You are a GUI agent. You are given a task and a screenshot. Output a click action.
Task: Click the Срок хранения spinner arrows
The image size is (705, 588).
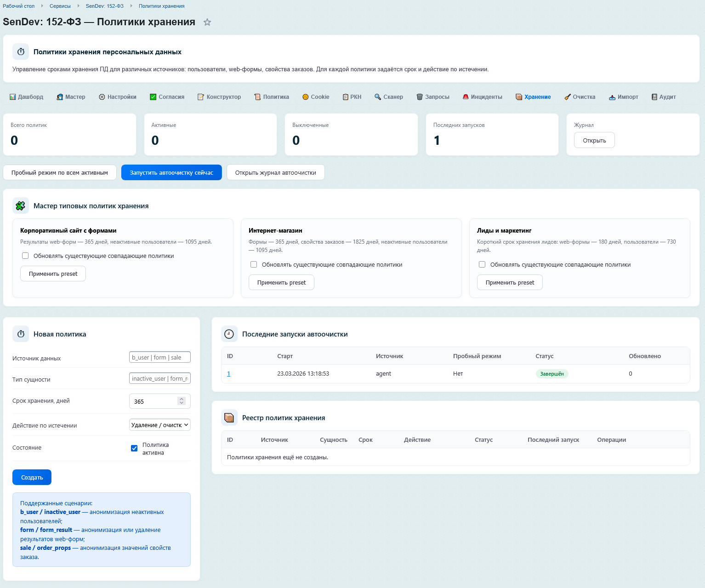click(182, 401)
